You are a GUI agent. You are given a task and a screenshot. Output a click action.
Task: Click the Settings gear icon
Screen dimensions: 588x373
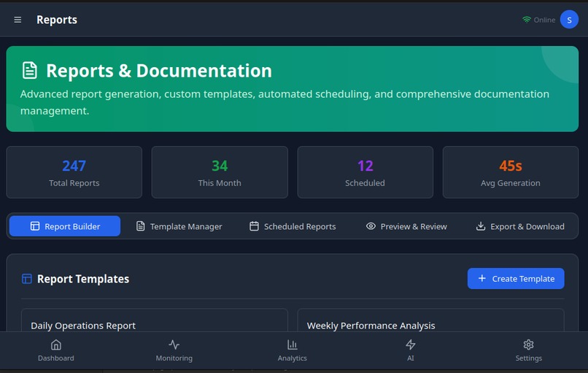[x=528, y=345]
